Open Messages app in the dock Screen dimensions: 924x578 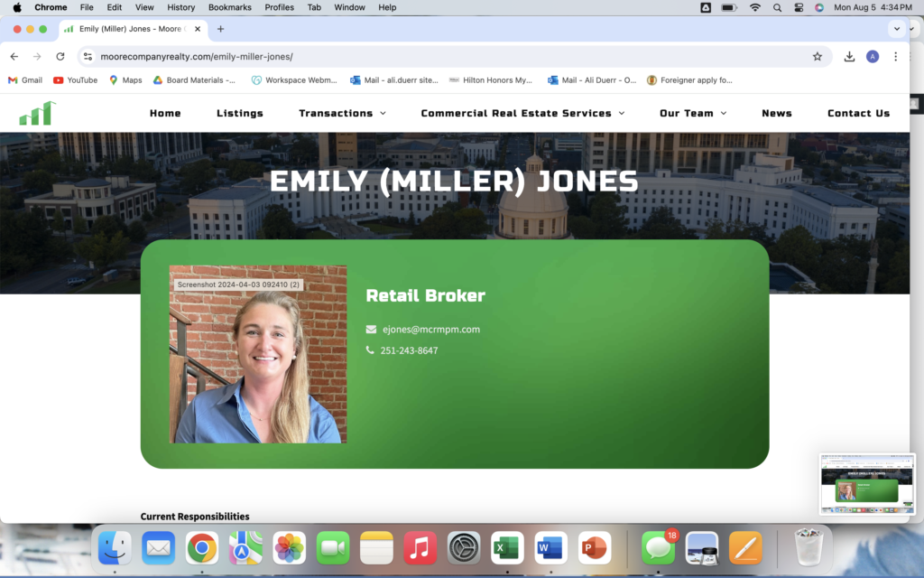659,547
